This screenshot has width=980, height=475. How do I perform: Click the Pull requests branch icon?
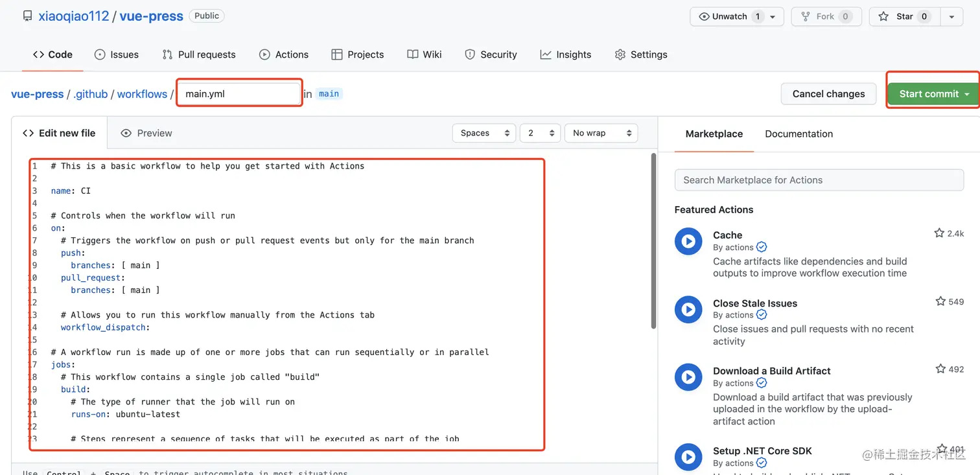[167, 54]
